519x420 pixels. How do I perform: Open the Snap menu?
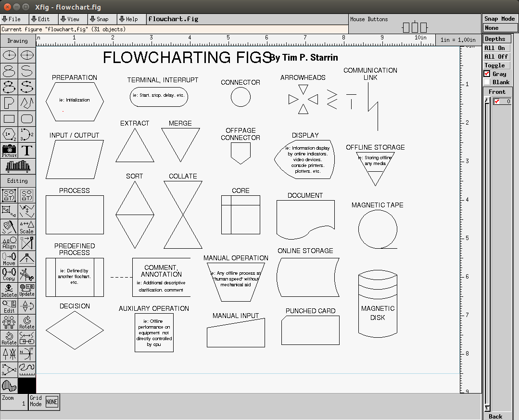click(102, 19)
